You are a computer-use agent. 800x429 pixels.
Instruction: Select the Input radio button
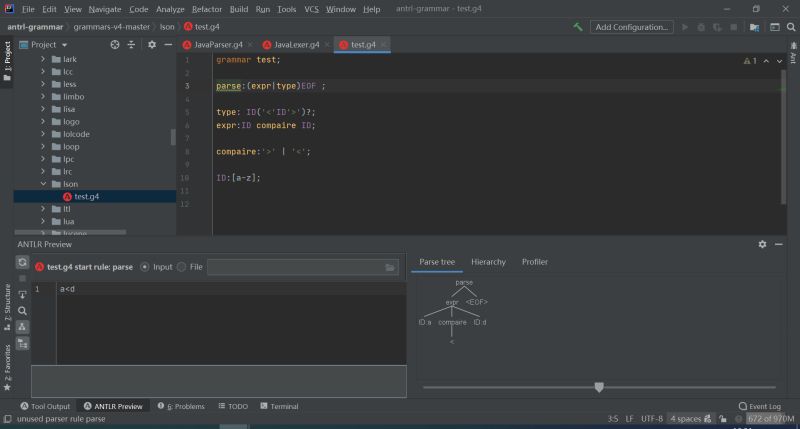click(145, 267)
